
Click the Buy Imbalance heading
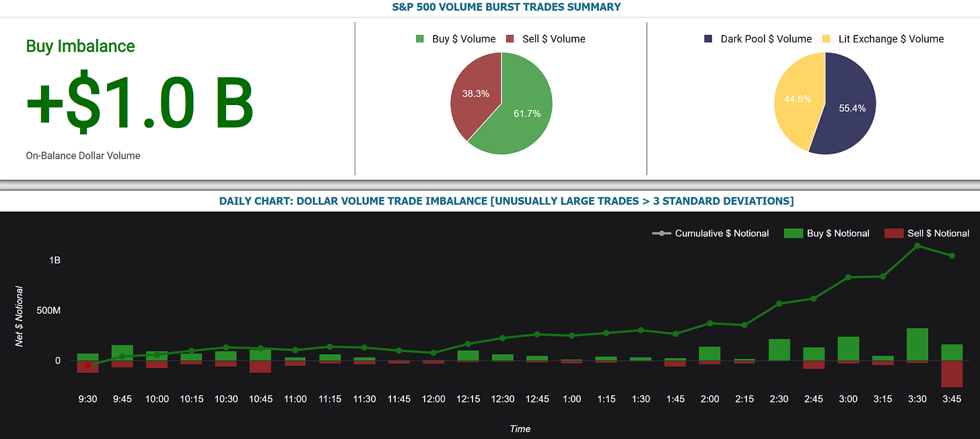[x=80, y=46]
